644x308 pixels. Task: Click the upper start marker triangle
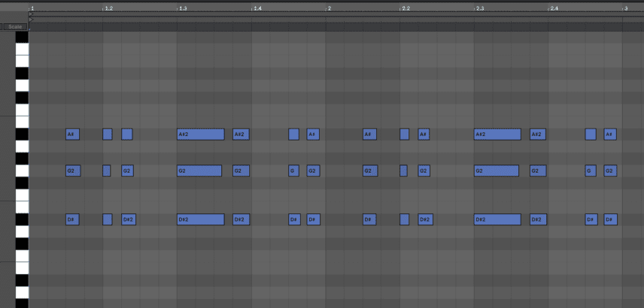[x=31, y=14]
